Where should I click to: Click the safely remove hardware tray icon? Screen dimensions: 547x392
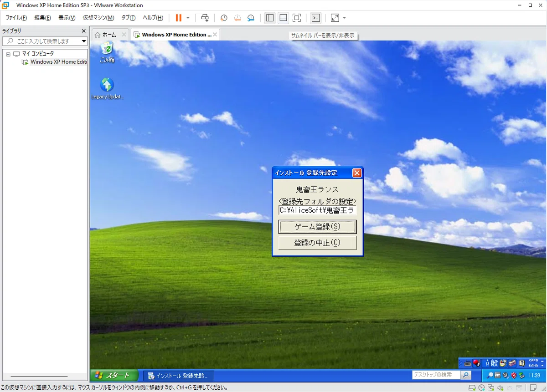tap(521, 375)
